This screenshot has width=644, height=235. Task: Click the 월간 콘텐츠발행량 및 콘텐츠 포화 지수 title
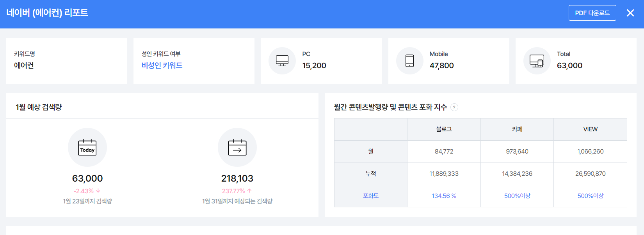[390, 107]
